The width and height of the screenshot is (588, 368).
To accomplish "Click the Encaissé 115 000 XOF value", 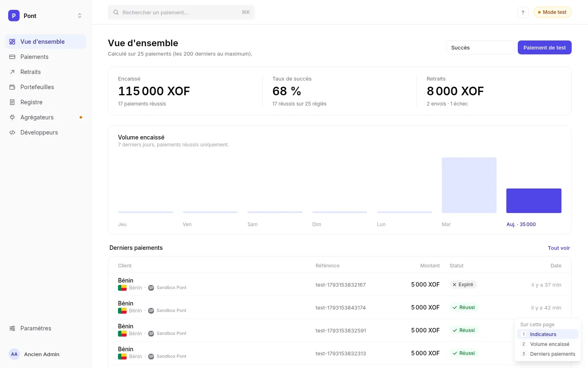I will (154, 91).
